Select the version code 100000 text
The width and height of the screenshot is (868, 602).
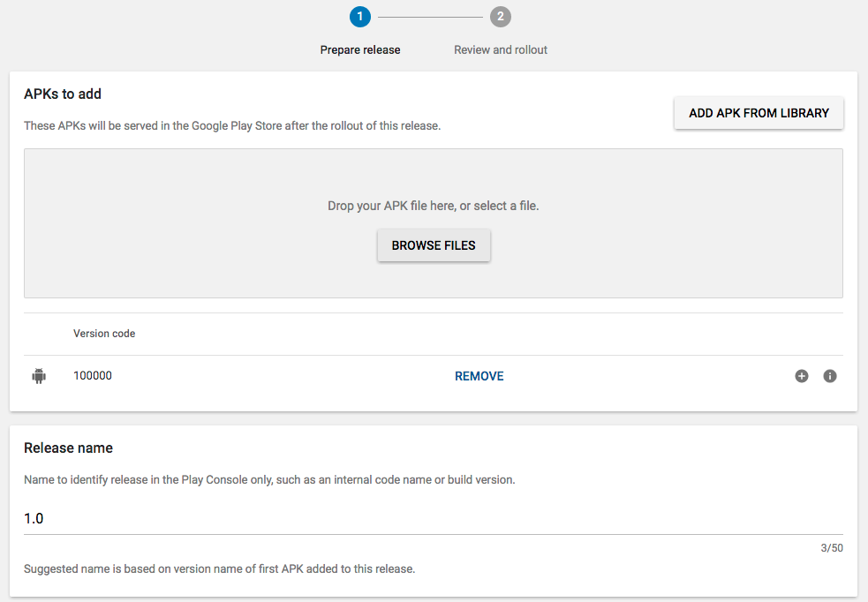coord(93,376)
